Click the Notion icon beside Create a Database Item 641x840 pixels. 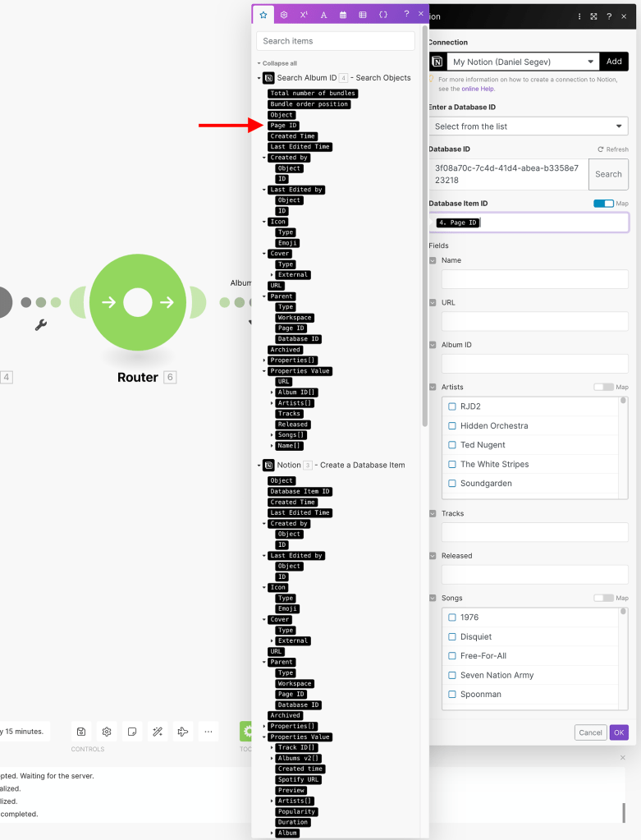click(269, 465)
